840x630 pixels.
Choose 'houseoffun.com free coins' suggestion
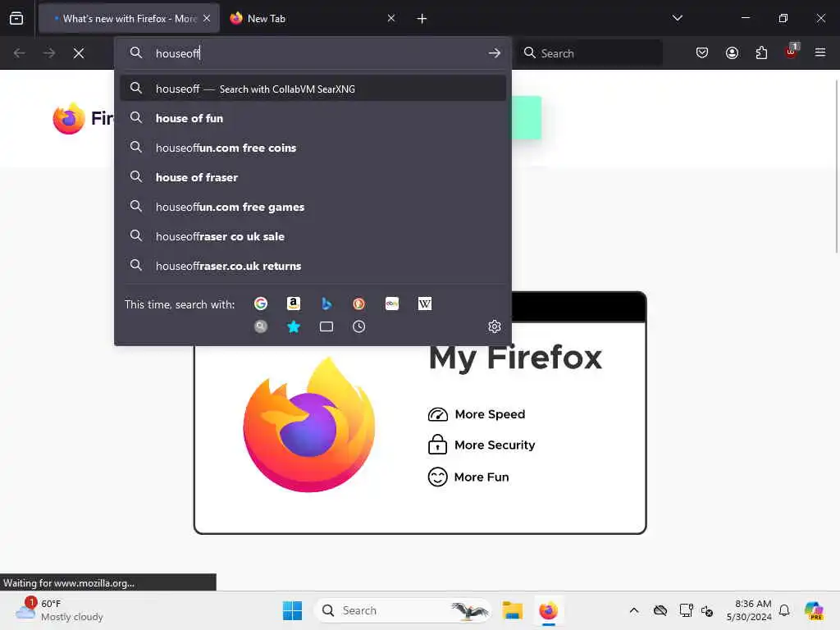[313, 148]
